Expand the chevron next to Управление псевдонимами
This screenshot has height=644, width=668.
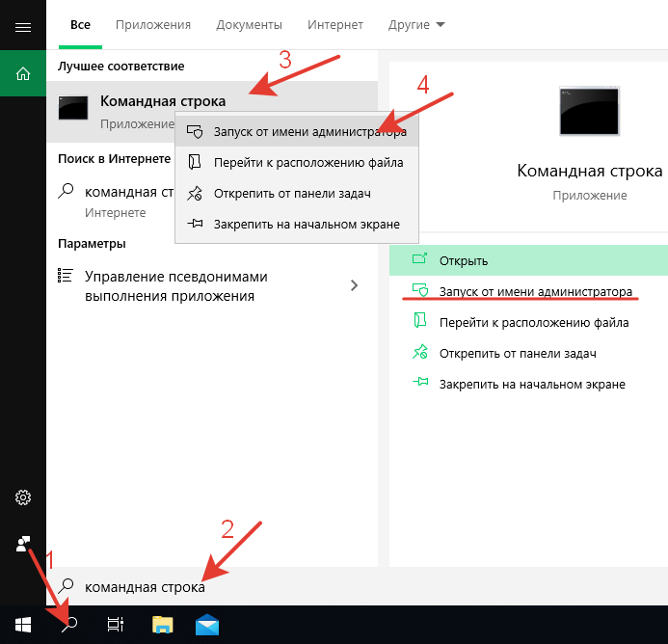click(354, 285)
